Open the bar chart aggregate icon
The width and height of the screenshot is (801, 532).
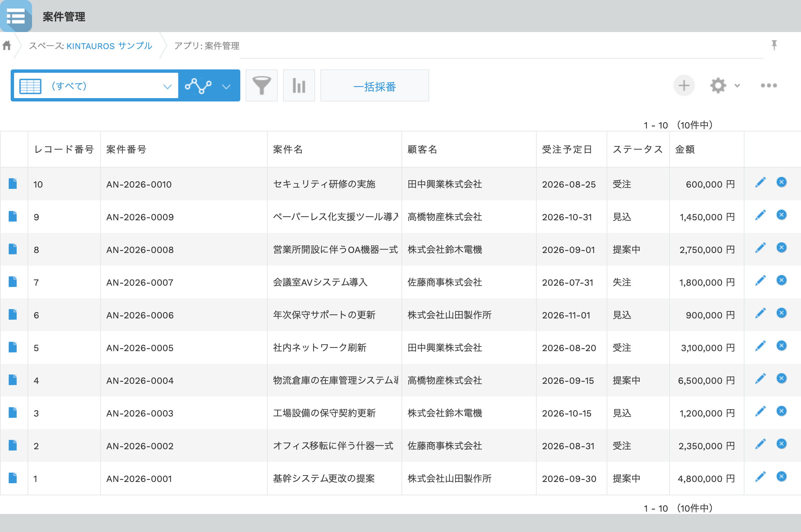pos(299,86)
